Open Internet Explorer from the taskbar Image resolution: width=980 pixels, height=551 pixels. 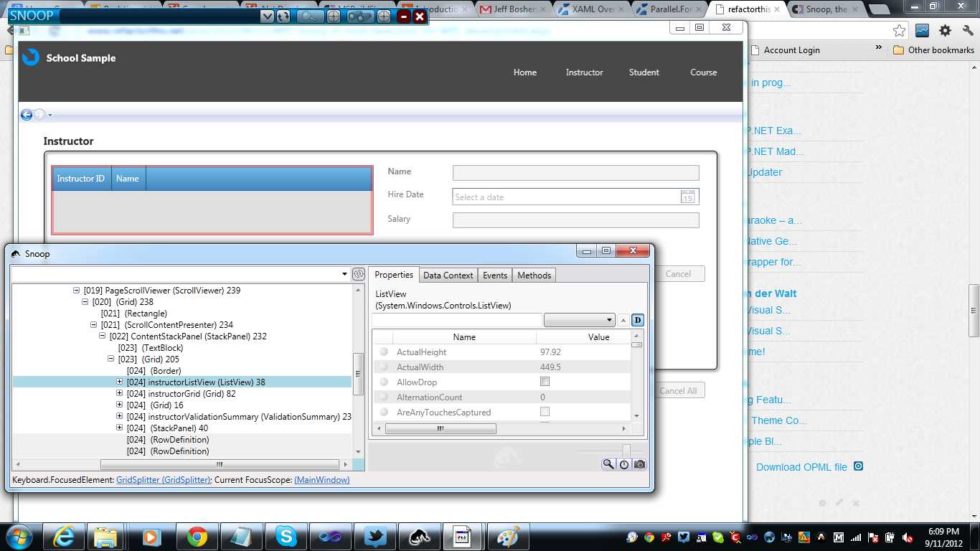[x=65, y=537]
